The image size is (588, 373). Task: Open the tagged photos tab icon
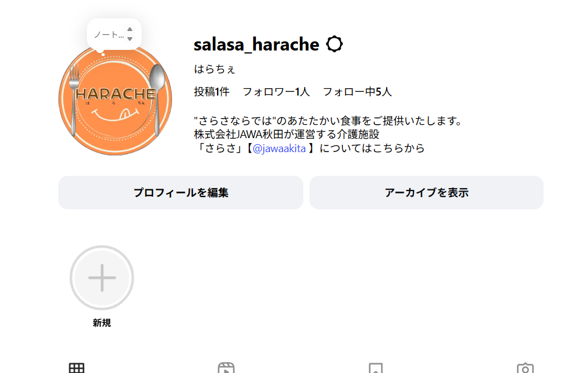tap(525, 368)
